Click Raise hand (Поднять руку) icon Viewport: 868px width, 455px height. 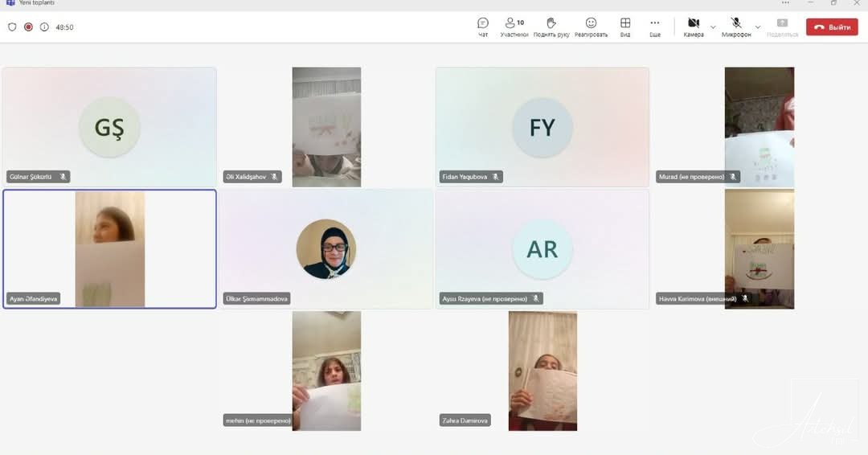[x=551, y=26]
